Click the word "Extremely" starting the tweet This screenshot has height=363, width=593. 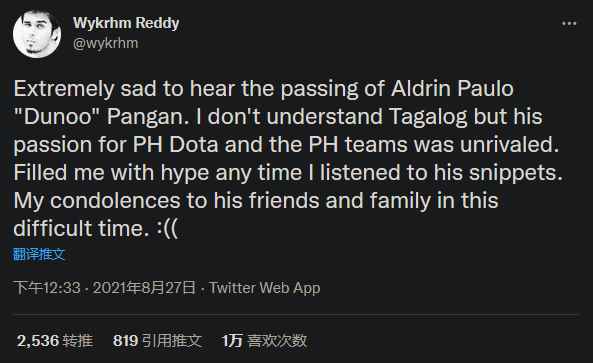pos(64,90)
